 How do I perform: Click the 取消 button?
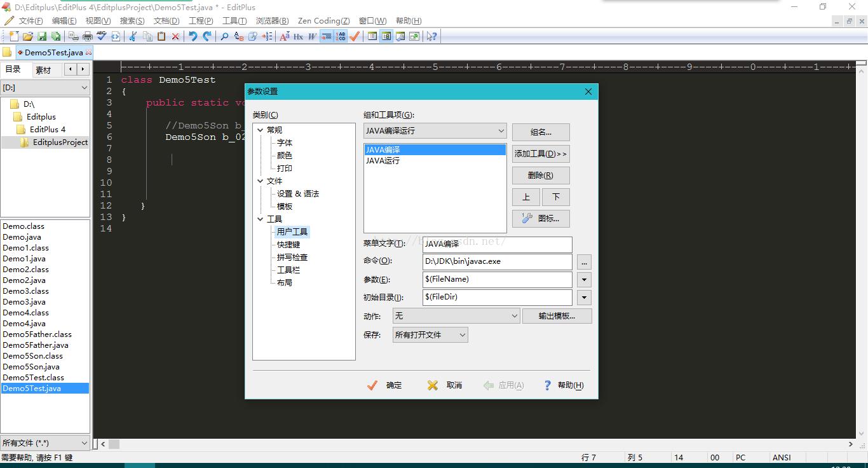(445, 385)
